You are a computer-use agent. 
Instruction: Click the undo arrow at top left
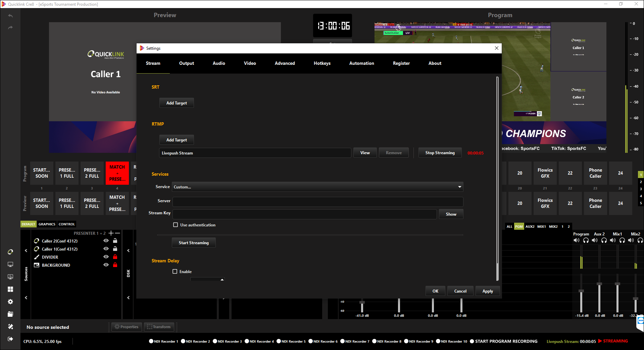pos(10,16)
